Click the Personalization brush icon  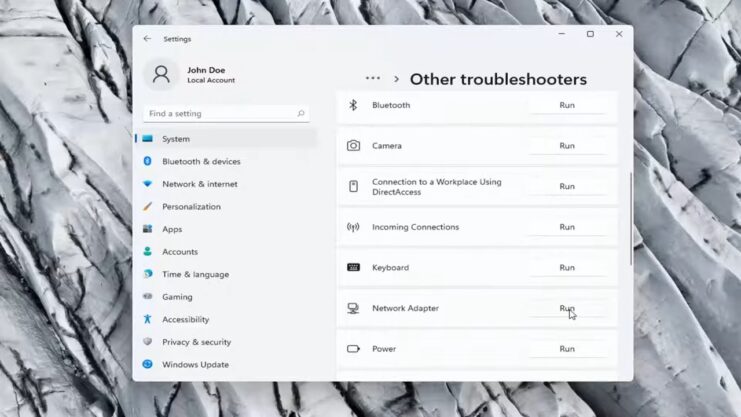(x=147, y=207)
